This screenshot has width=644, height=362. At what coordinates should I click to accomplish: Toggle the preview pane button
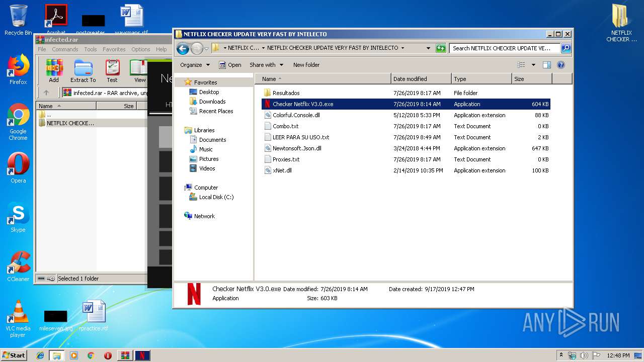pos(547,65)
